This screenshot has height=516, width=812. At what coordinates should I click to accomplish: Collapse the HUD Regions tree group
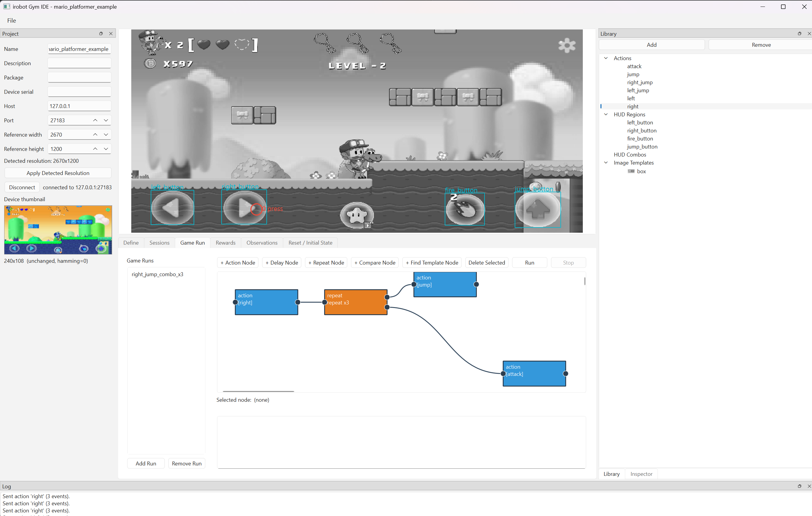tap(606, 114)
